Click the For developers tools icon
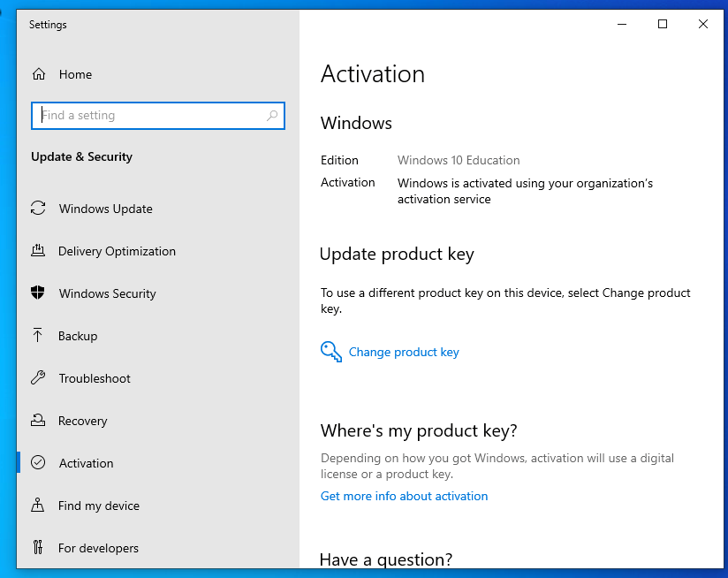728x578 pixels. (x=38, y=547)
